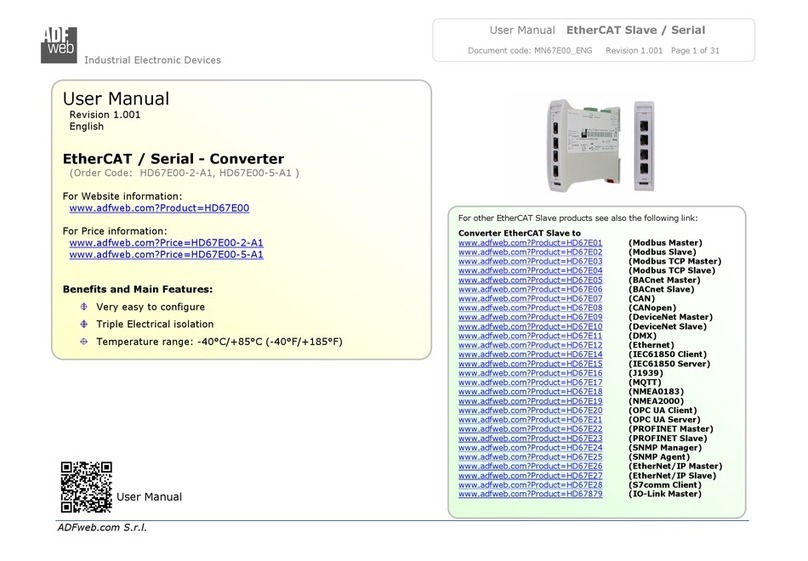Open the HD67E28 S7comm Client link

(x=530, y=485)
